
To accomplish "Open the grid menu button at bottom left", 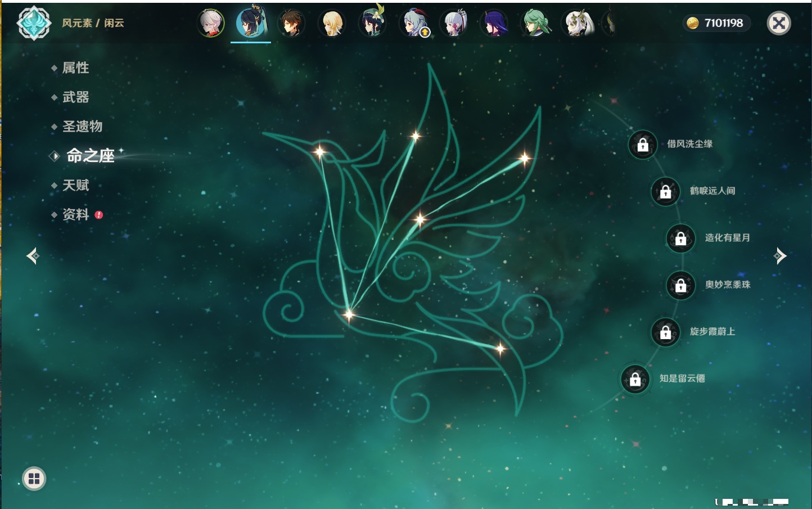I will [x=34, y=479].
